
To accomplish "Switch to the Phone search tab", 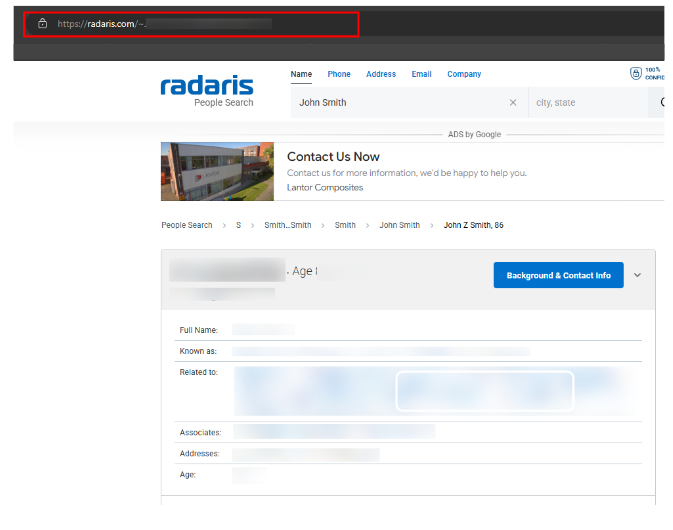I will (339, 74).
